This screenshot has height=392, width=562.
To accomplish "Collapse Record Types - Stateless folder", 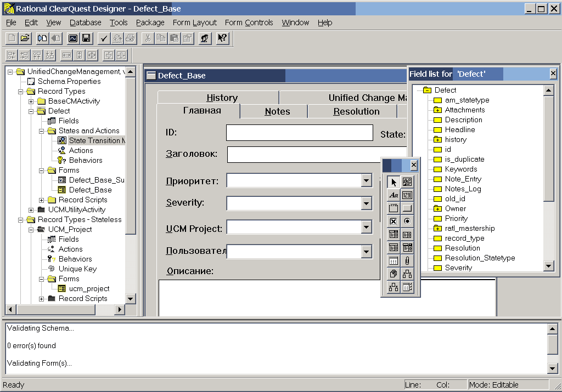I will point(21,220).
